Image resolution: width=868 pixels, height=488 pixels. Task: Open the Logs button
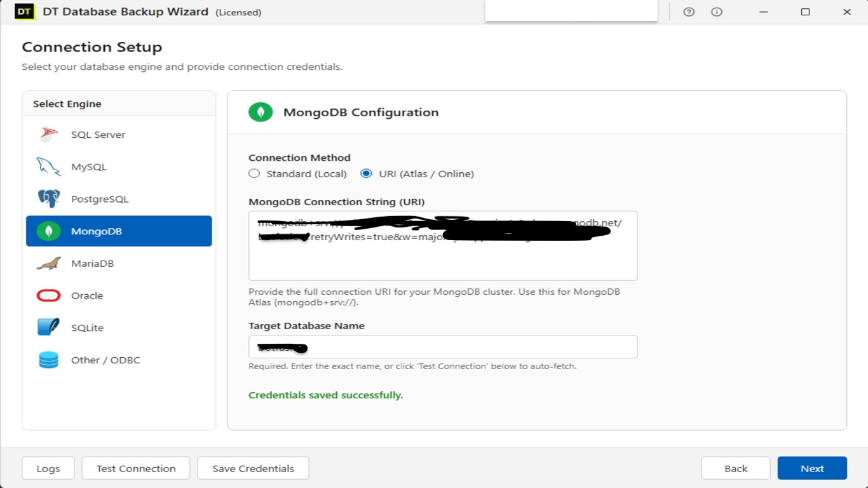coord(48,468)
